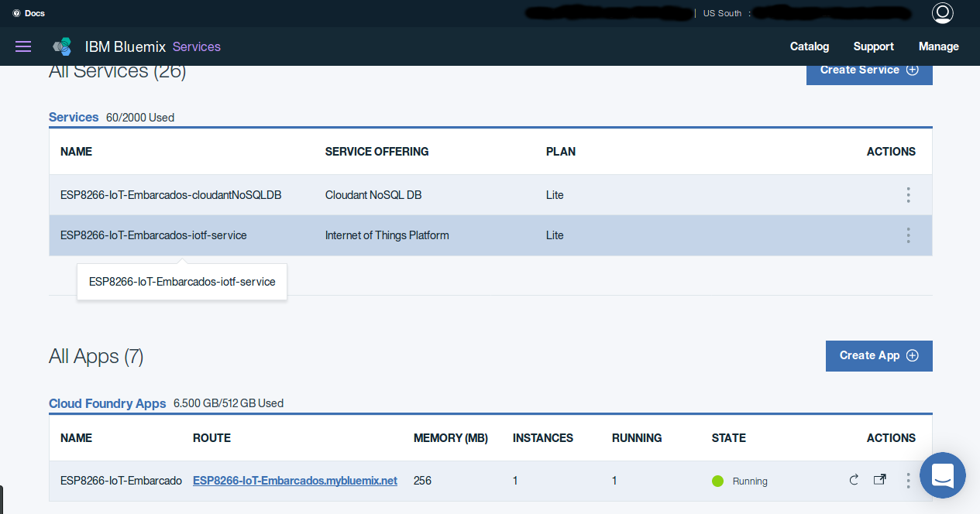Open the chat support bubble
The height and width of the screenshot is (514, 980).
(x=942, y=475)
